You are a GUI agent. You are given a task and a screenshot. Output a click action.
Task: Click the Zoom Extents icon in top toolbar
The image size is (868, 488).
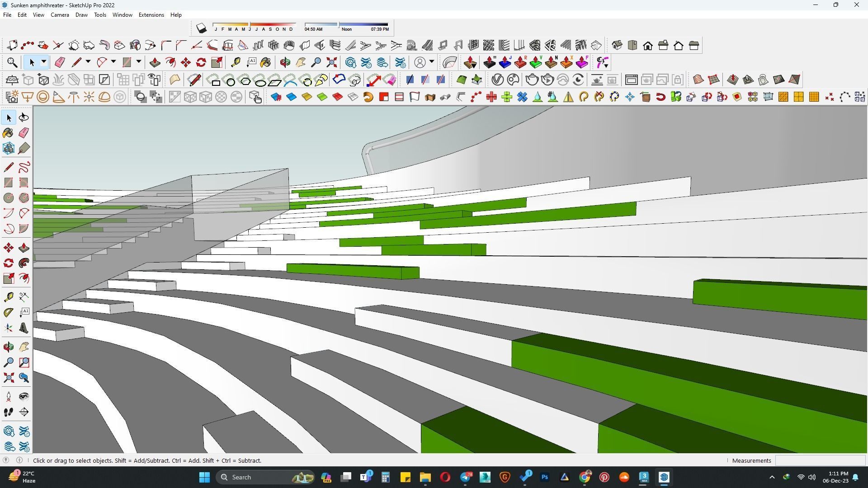331,62
